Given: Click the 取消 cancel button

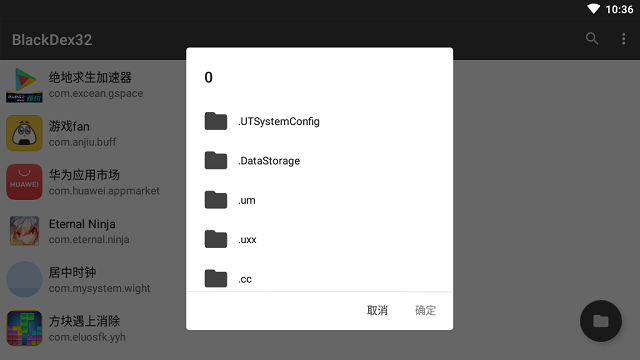Looking at the screenshot, I should click(377, 311).
